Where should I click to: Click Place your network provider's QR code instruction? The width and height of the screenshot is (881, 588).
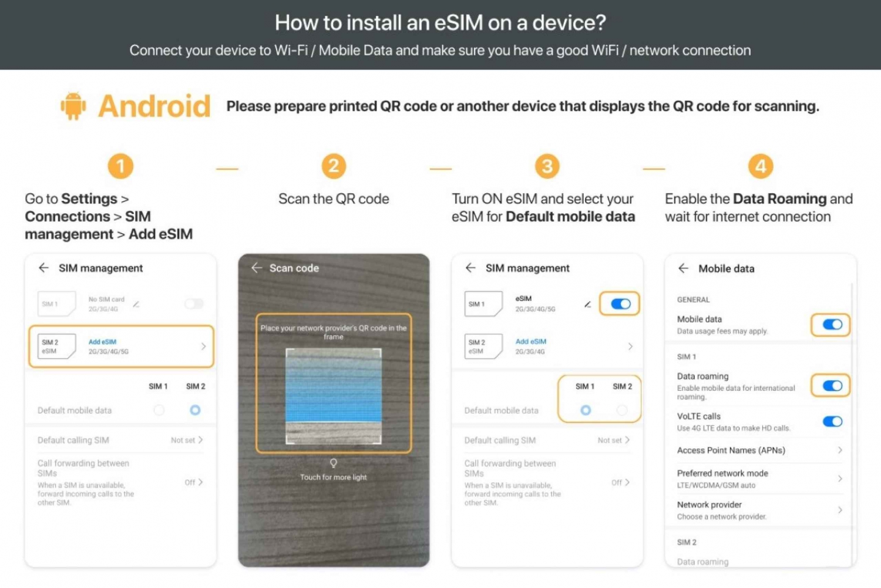point(334,332)
